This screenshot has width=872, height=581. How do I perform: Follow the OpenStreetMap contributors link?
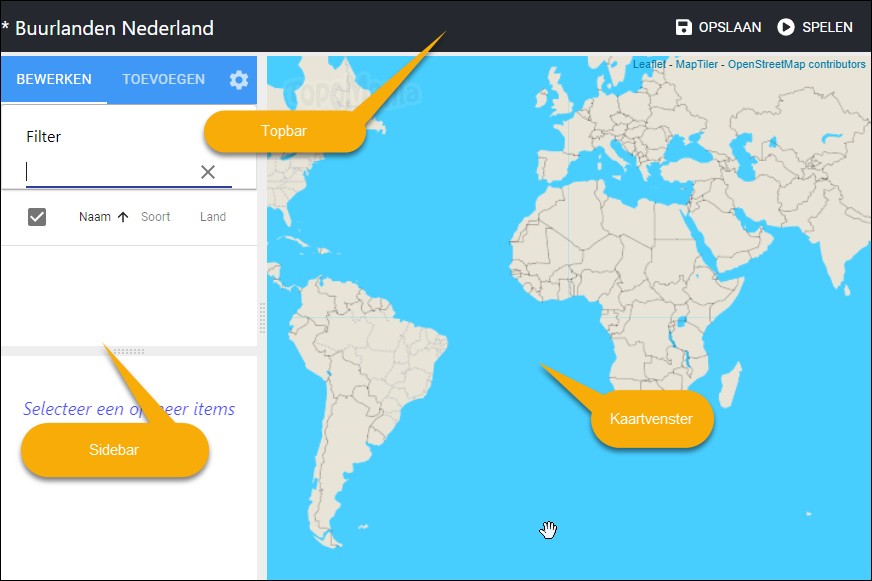[796, 65]
